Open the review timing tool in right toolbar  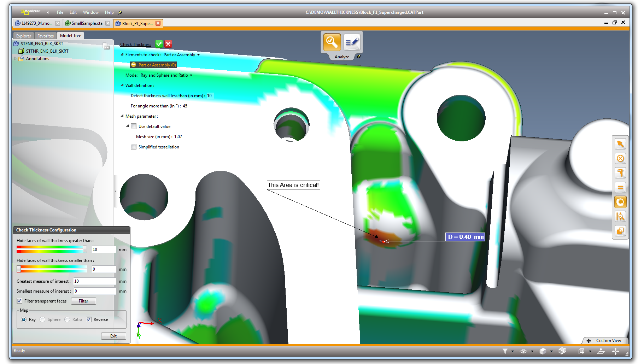point(620,216)
